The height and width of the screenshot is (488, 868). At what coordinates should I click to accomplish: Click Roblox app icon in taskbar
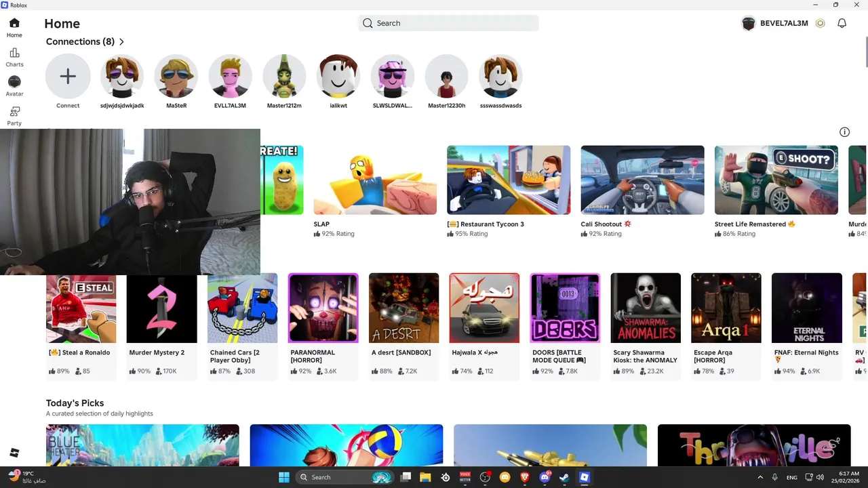click(x=584, y=477)
